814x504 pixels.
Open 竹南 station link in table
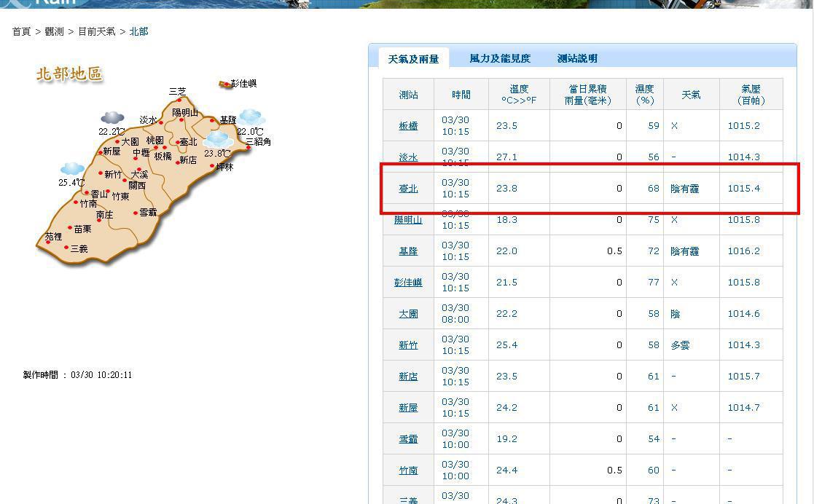pos(408,470)
